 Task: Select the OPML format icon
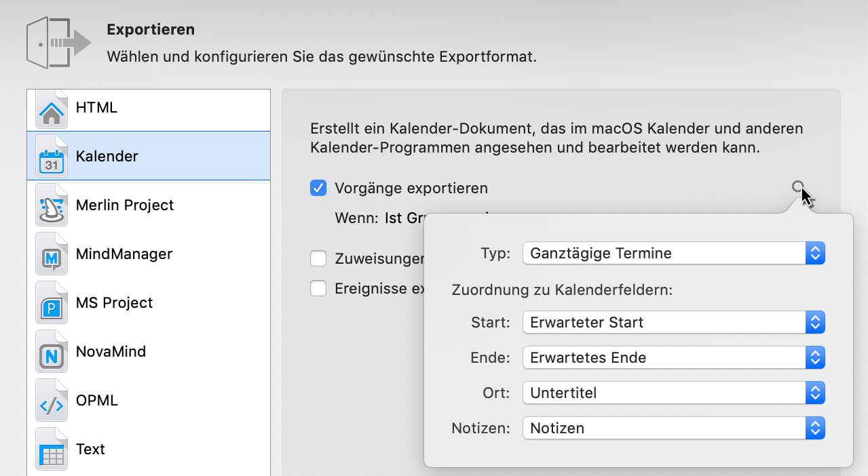tap(51, 400)
